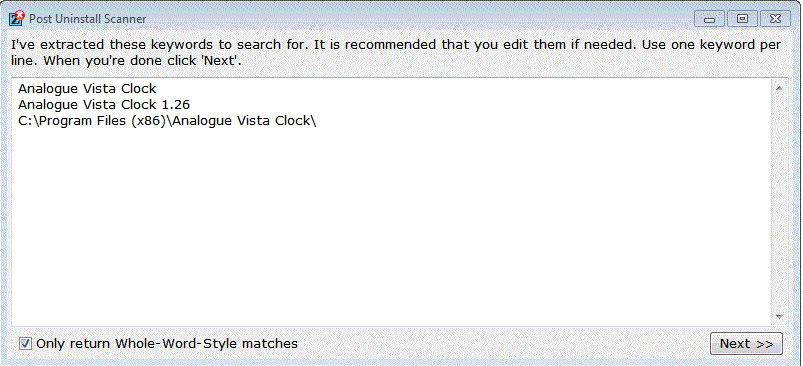This screenshot has width=803, height=366.
Task: Click the keyword box vertical scrollbar track
Action: (x=779, y=203)
